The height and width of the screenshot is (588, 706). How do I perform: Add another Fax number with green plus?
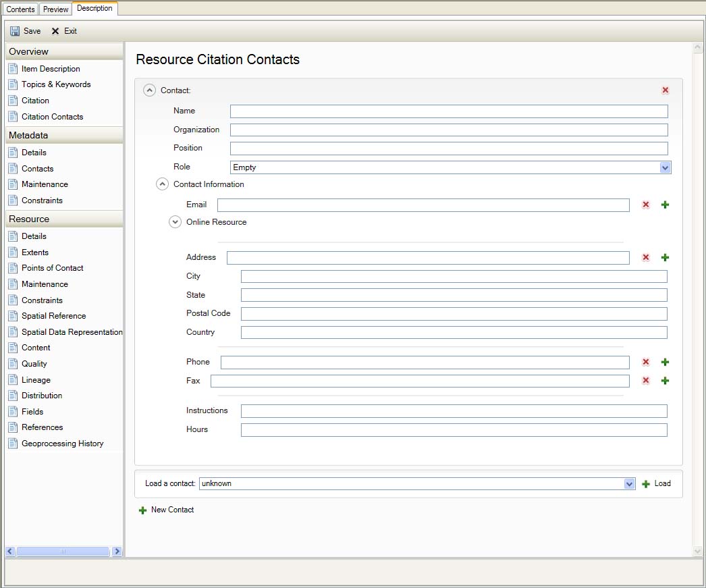point(665,381)
